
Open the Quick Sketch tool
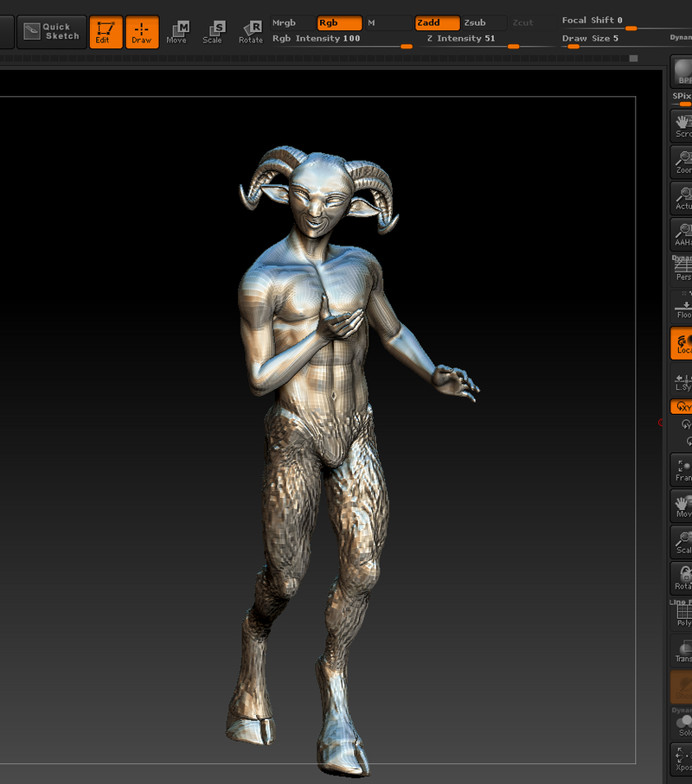point(52,32)
